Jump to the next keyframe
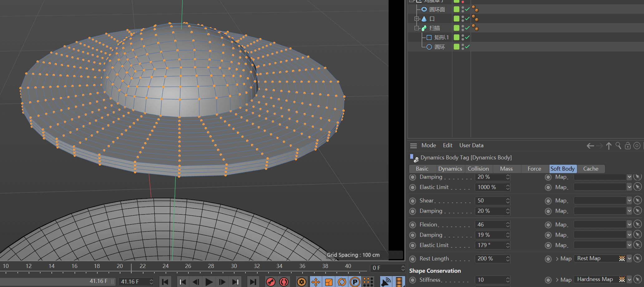The height and width of the screenshot is (287, 644). click(x=235, y=282)
